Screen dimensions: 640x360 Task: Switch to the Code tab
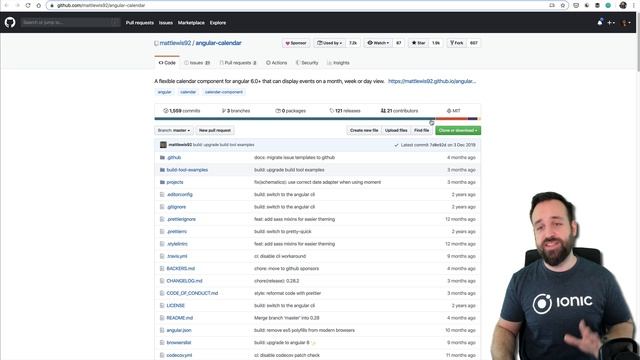(167, 63)
